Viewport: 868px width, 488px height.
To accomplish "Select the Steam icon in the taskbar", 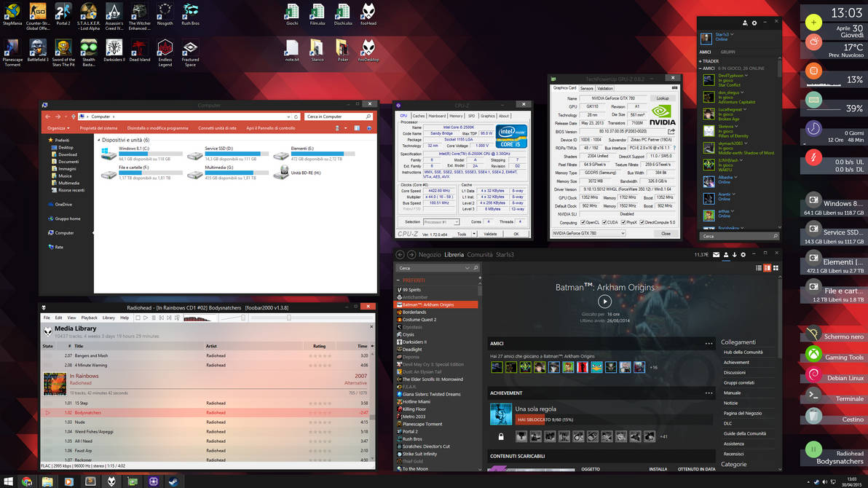I will coord(172,481).
